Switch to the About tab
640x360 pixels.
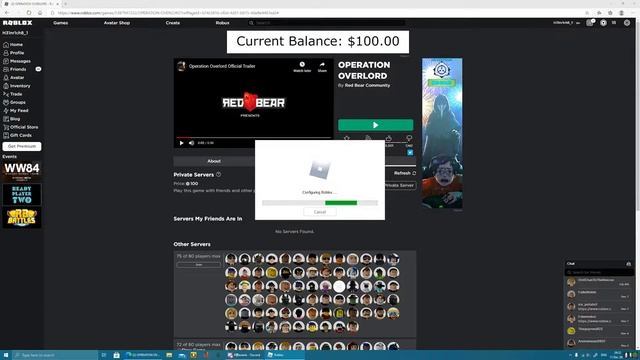click(214, 161)
